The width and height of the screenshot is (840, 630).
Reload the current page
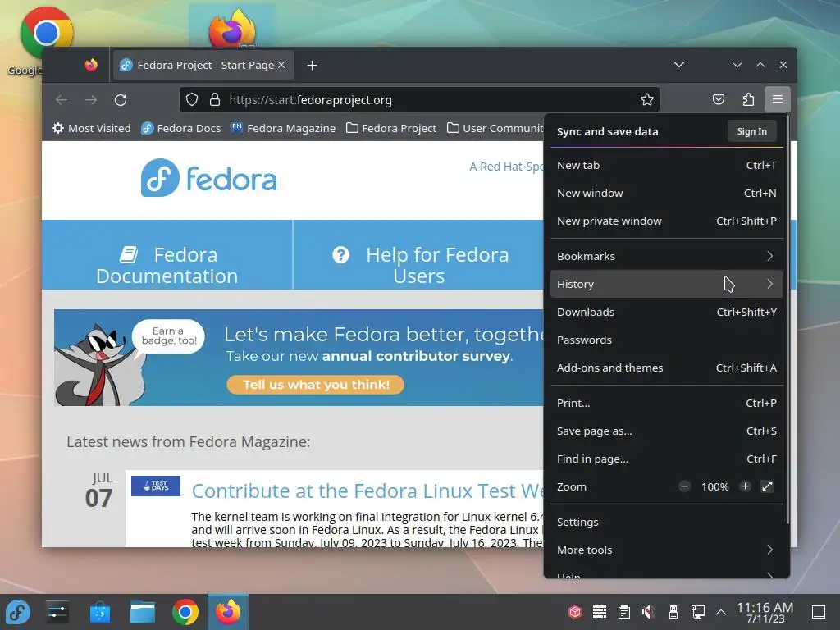coord(121,99)
